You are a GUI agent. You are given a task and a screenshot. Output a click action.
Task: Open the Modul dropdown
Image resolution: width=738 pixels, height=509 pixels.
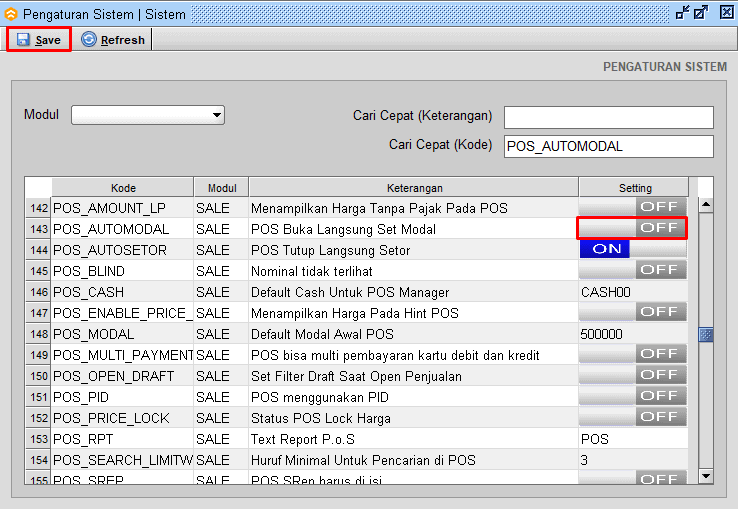(148, 115)
